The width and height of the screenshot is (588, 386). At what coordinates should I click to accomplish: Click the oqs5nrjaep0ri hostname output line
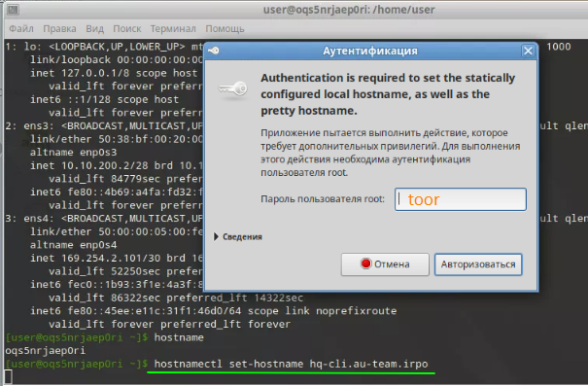click(46, 351)
